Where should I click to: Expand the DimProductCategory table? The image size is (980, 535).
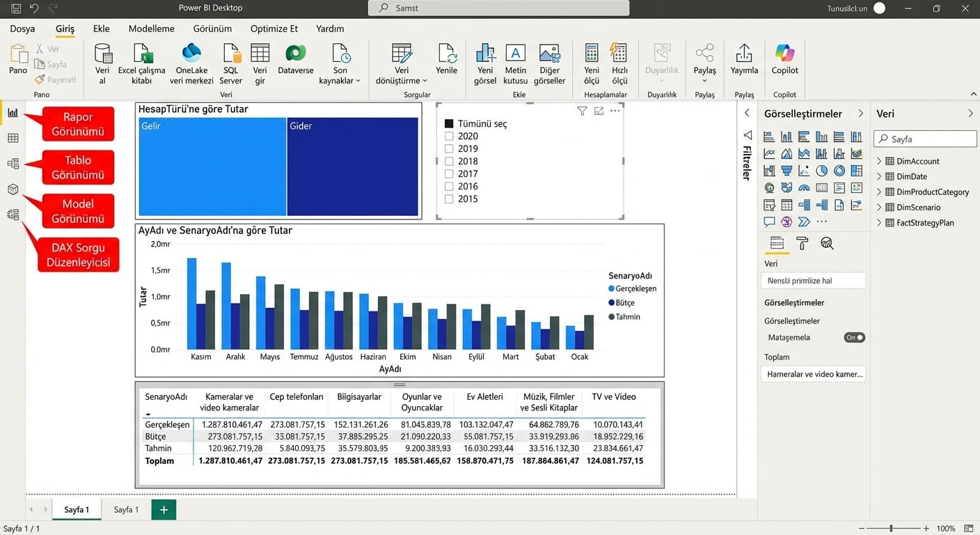click(x=879, y=192)
